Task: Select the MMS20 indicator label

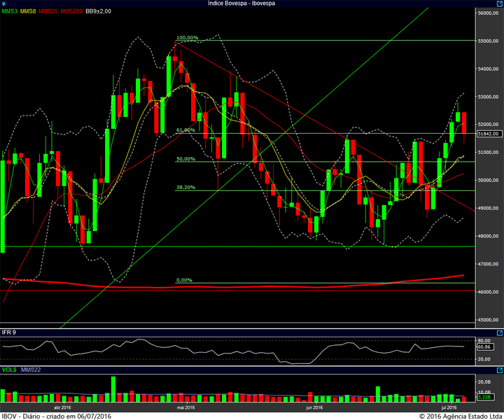Action: click(x=48, y=11)
